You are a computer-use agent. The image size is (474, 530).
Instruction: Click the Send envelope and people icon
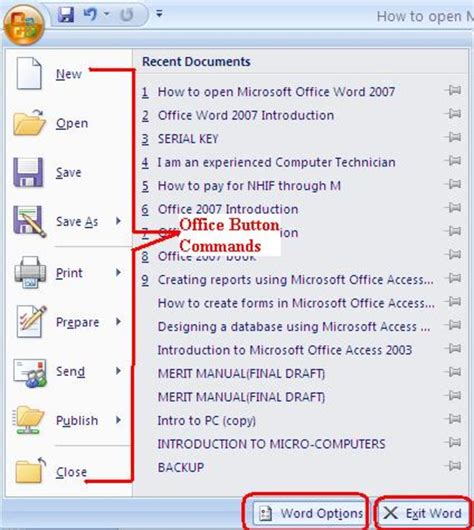(30, 372)
